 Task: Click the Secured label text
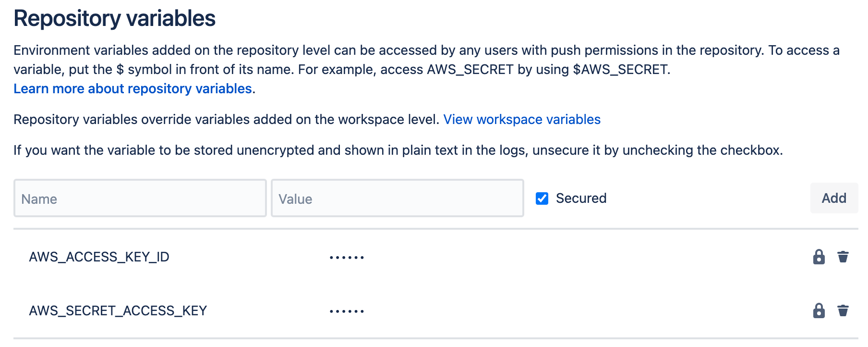point(581,198)
